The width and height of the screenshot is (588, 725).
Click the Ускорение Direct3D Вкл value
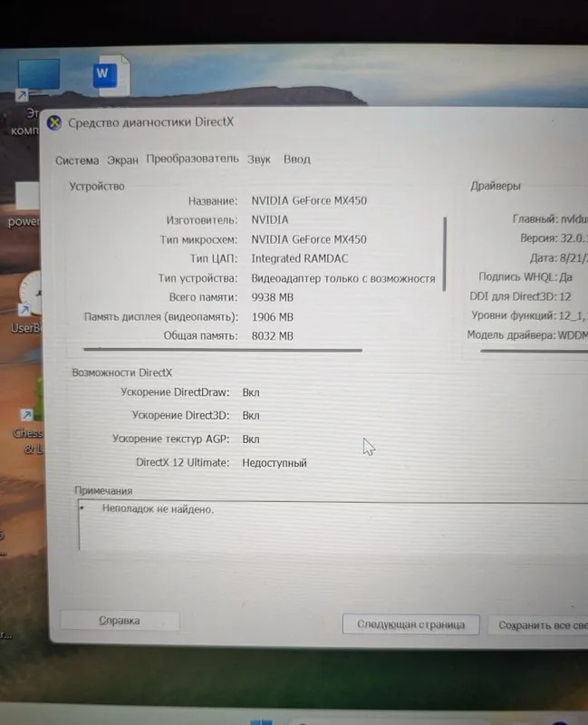pyautogui.click(x=251, y=416)
